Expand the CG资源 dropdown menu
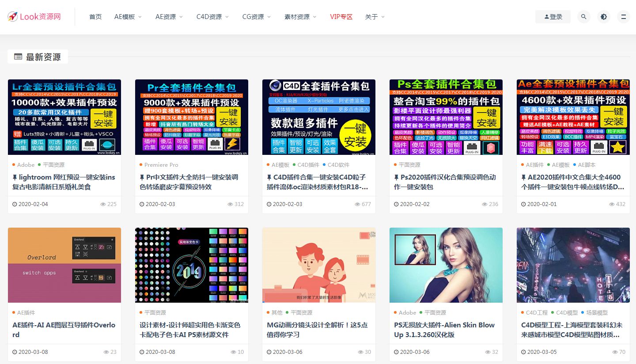Viewport: 636px width, 364px height. pos(257,17)
